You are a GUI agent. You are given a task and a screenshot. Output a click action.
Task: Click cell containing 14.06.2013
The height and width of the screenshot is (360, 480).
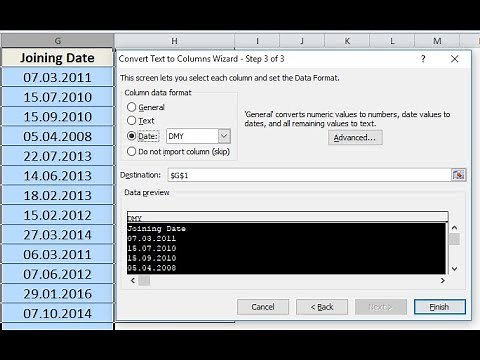point(57,176)
